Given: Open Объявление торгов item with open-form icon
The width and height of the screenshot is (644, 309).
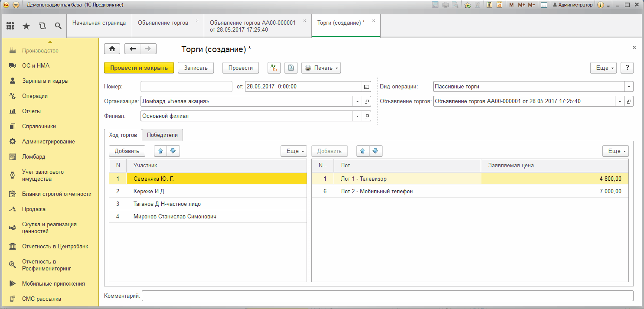Looking at the screenshot, I should (x=629, y=101).
